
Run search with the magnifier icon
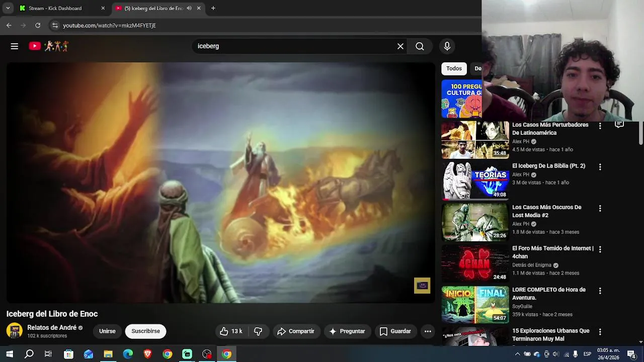click(x=420, y=46)
